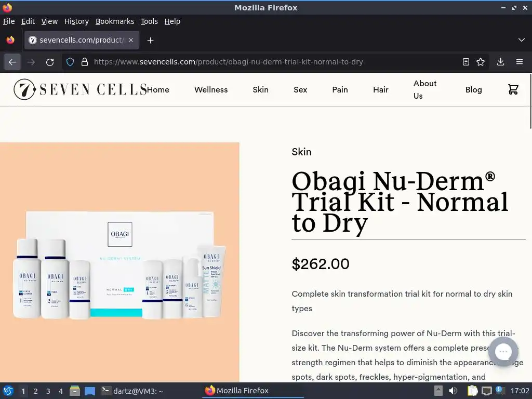The width and height of the screenshot is (532, 399).
Task: Open the file manager taskbar icon
Action: click(x=75, y=391)
